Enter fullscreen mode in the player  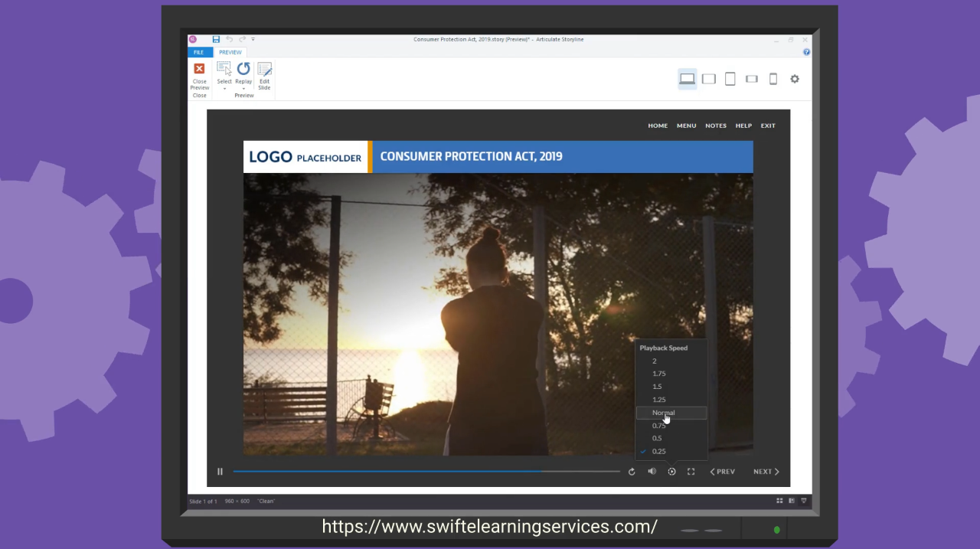click(x=691, y=472)
